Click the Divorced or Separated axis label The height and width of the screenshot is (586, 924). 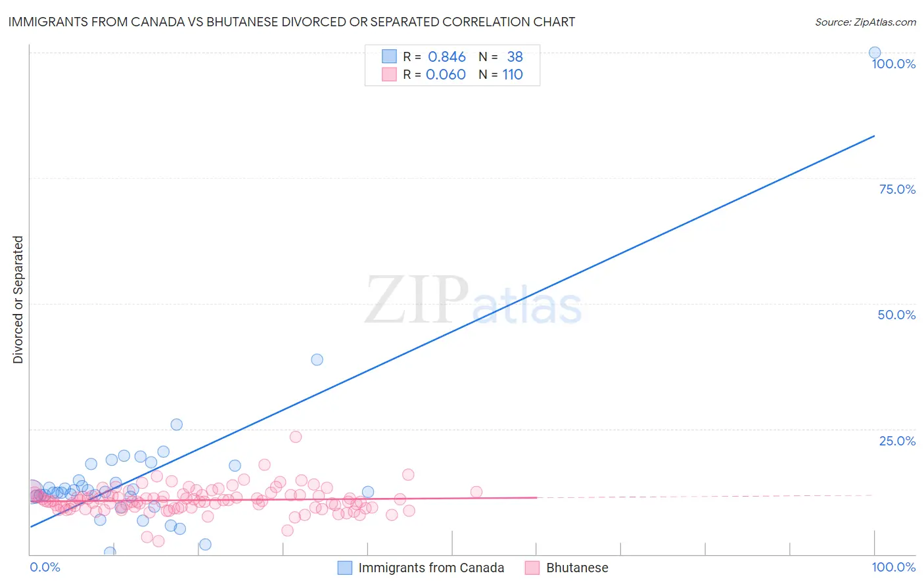click(x=18, y=300)
